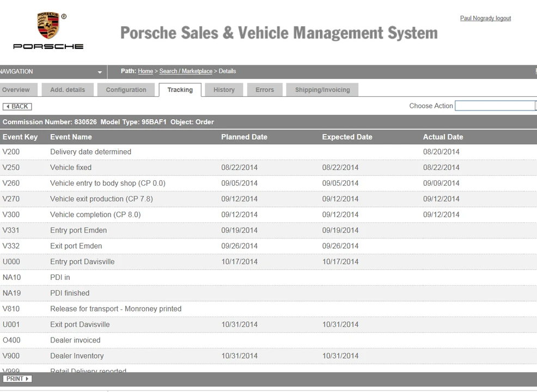Open the History tab
The height and width of the screenshot is (392, 537).
pyautogui.click(x=224, y=90)
